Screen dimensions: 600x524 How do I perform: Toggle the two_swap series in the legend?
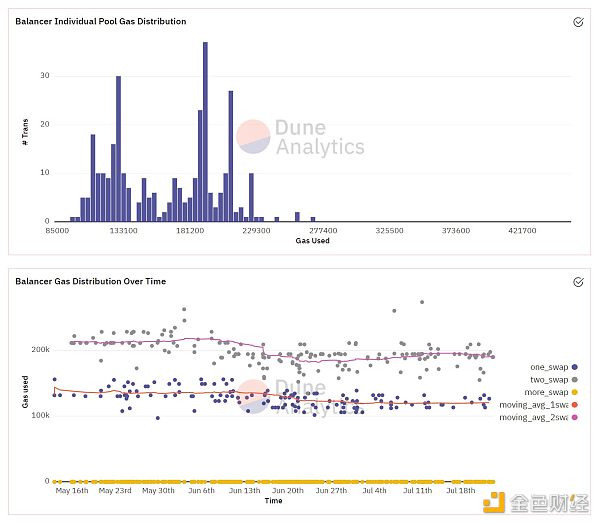[554, 379]
